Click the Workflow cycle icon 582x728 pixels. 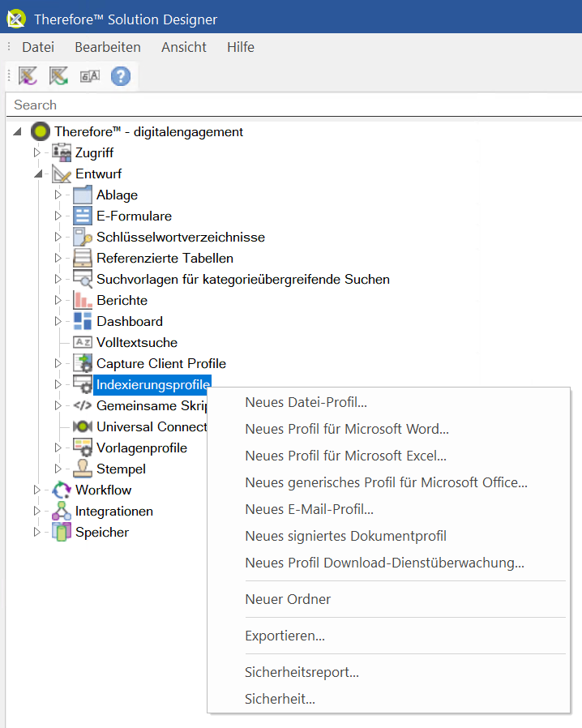click(x=62, y=490)
